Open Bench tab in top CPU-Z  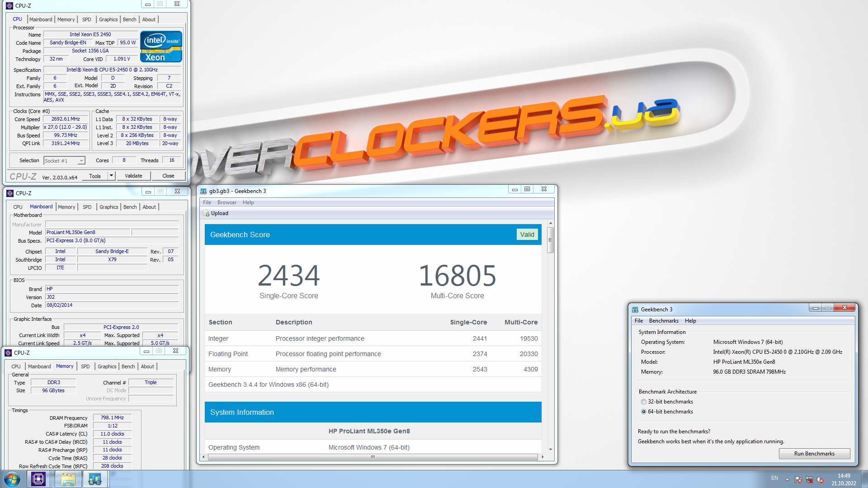pyautogui.click(x=130, y=19)
